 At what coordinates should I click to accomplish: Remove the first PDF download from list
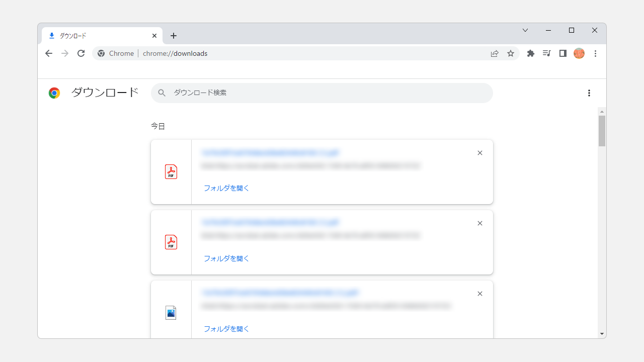click(479, 153)
